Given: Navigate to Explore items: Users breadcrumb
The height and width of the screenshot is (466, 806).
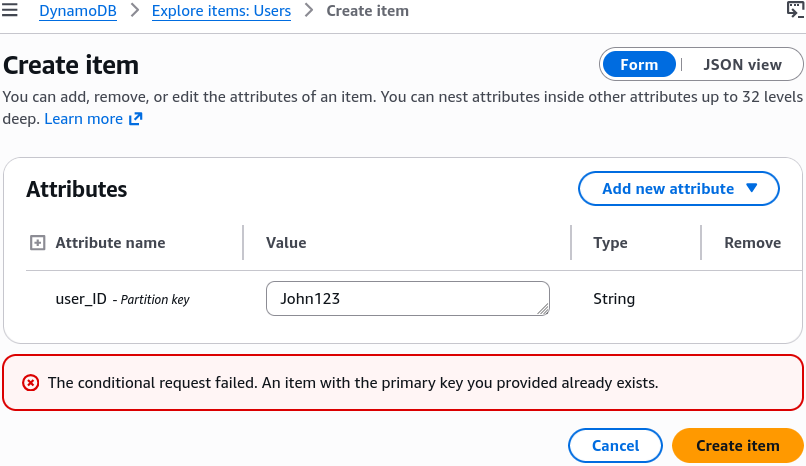Looking at the screenshot, I should pos(221,11).
